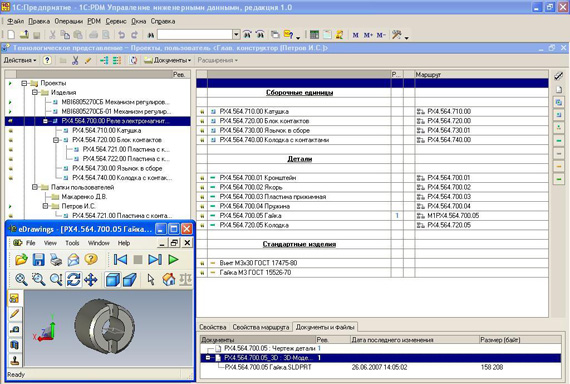Click the checkmark icon on the right sidebar

pyautogui.click(x=558, y=76)
